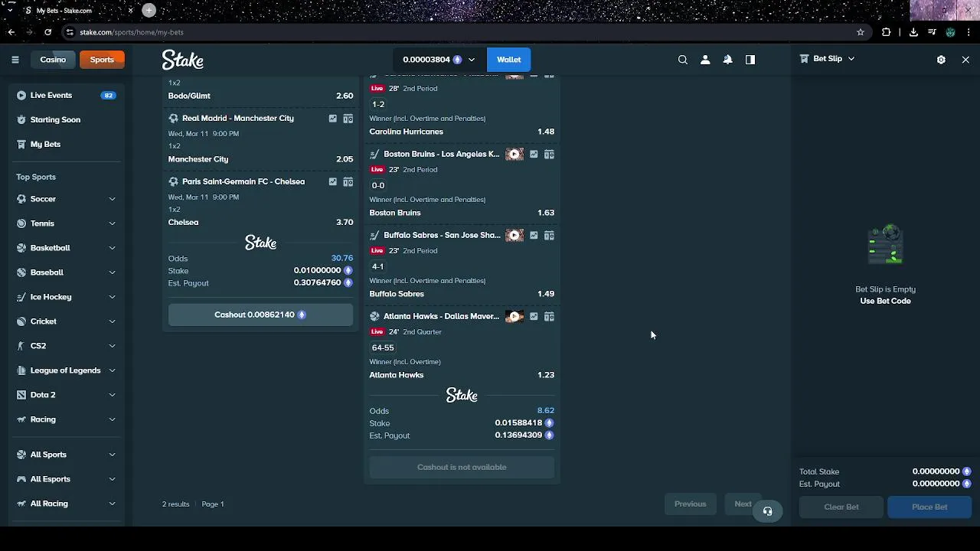The height and width of the screenshot is (551, 980).
Task: Open scoreboard icon for Paris Saint-Germain FC - Chelsea
Action: pyautogui.click(x=348, y=182)
